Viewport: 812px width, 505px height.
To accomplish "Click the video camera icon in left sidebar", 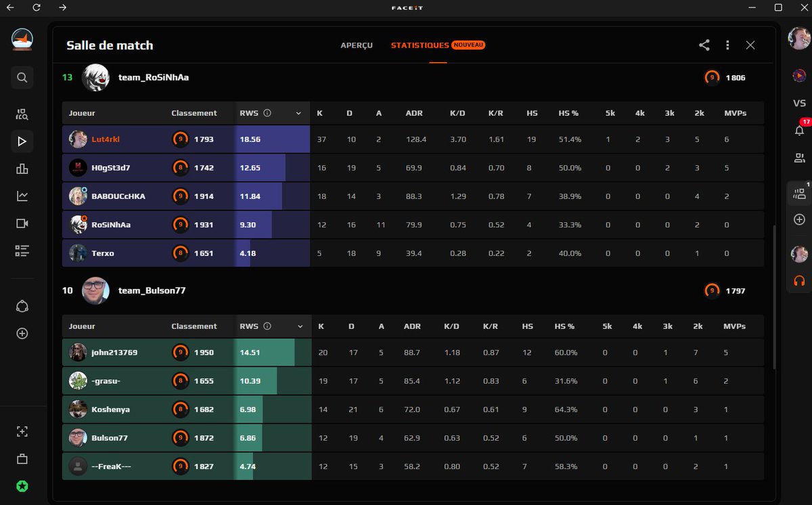I will 22,223.
